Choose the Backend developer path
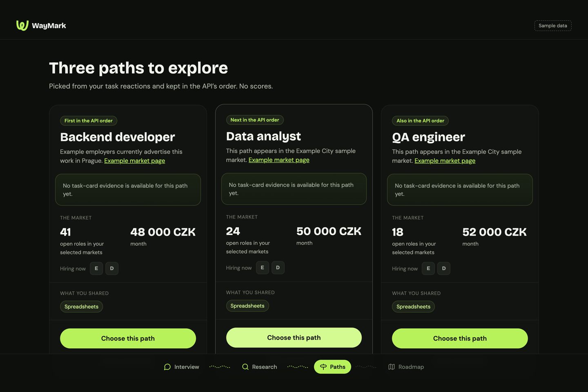Viewport: 588px width, 392px height. coord(128,338)
